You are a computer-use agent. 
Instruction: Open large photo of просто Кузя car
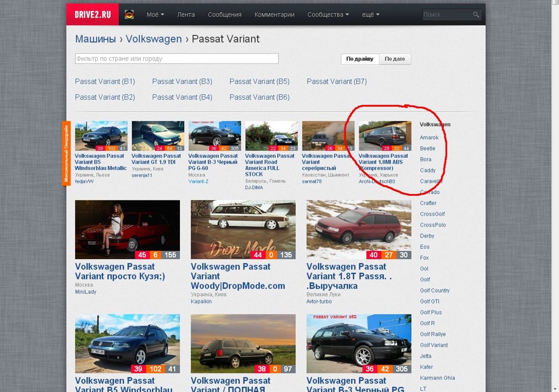(x=128, y=229)
